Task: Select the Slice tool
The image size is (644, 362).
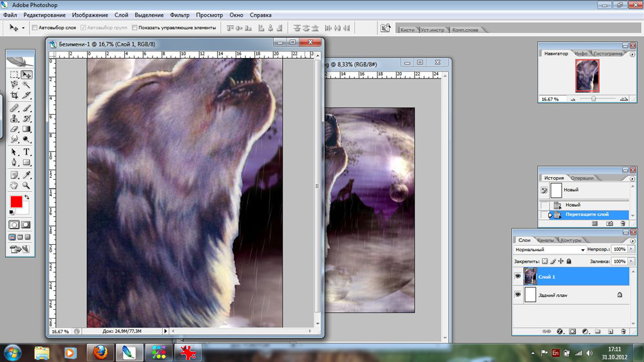Action: click(26, 95)
